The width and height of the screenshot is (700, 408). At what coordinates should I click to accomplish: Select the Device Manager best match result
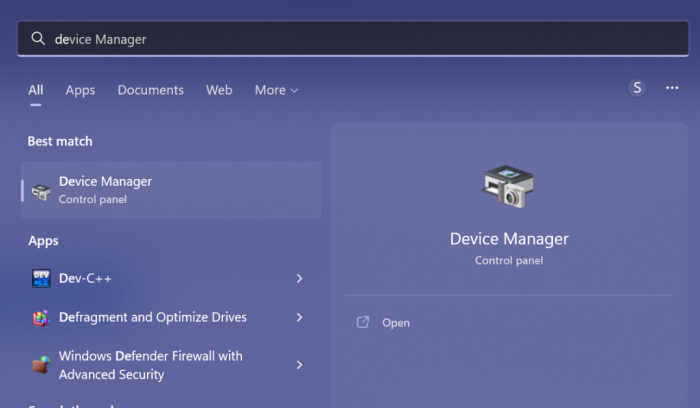pyautogui.click(x=171, y=190)
